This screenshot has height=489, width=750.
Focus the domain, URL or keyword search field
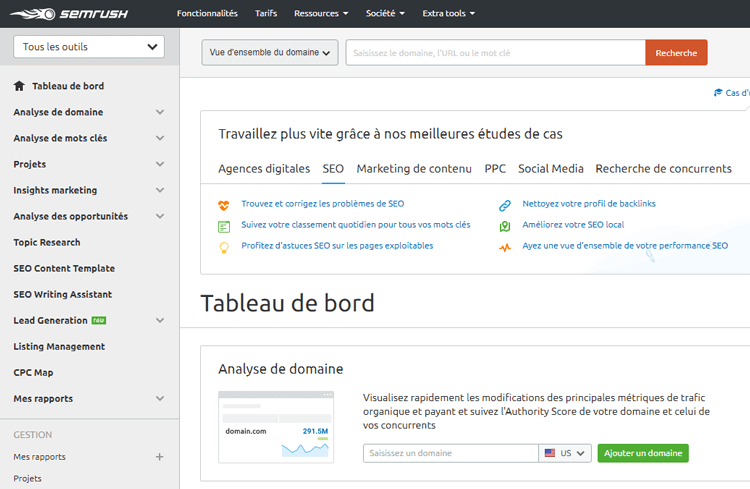(x=496, y=53)
